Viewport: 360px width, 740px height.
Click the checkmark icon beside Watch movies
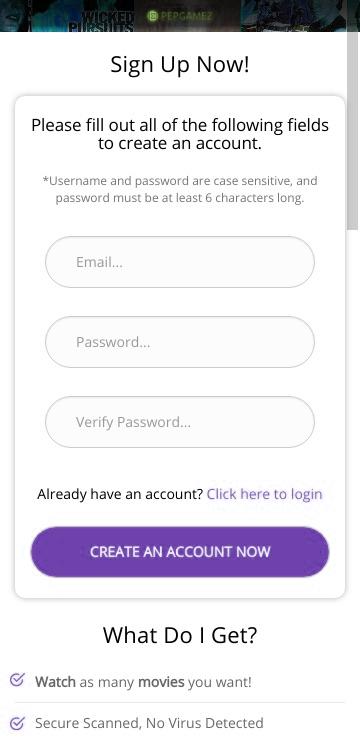tap(17, 680)
